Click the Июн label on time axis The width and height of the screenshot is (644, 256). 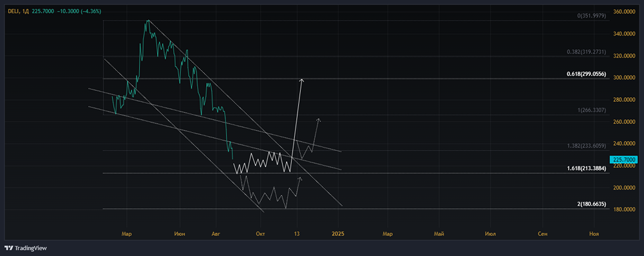coord(180,234)
